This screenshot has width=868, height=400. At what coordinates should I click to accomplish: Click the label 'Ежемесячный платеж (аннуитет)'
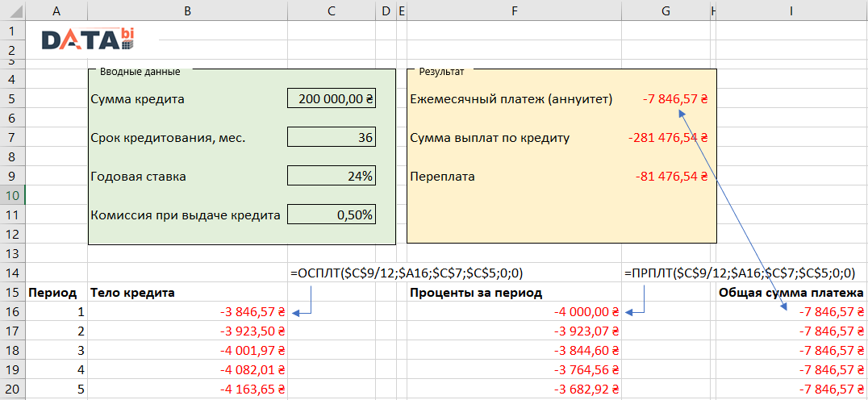pos(511,99)
